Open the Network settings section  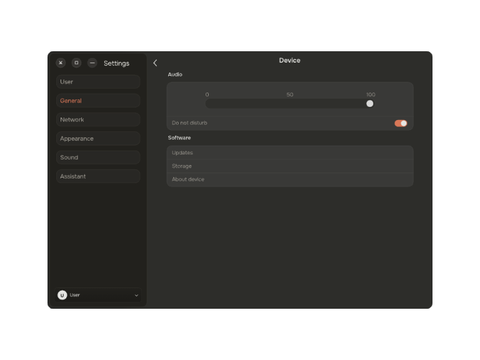[98, 120]
